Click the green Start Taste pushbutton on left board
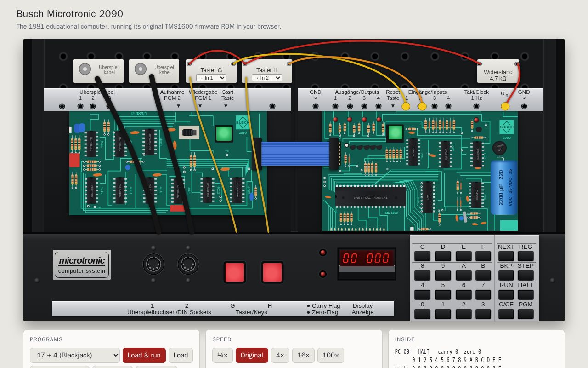Screen dimensions: 588x368 [224, 133]
